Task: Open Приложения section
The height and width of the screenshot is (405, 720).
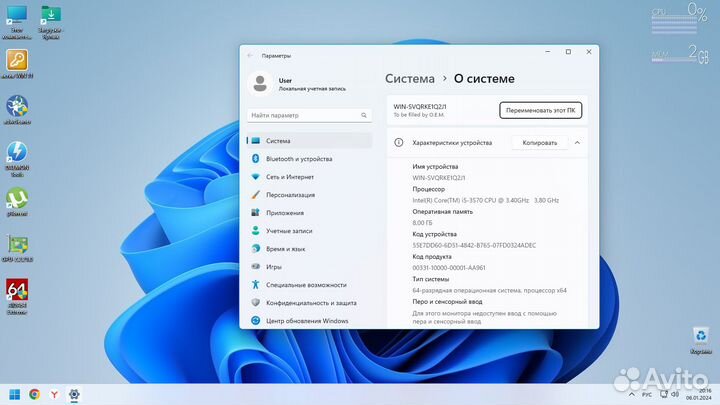Action: (309, 213)
